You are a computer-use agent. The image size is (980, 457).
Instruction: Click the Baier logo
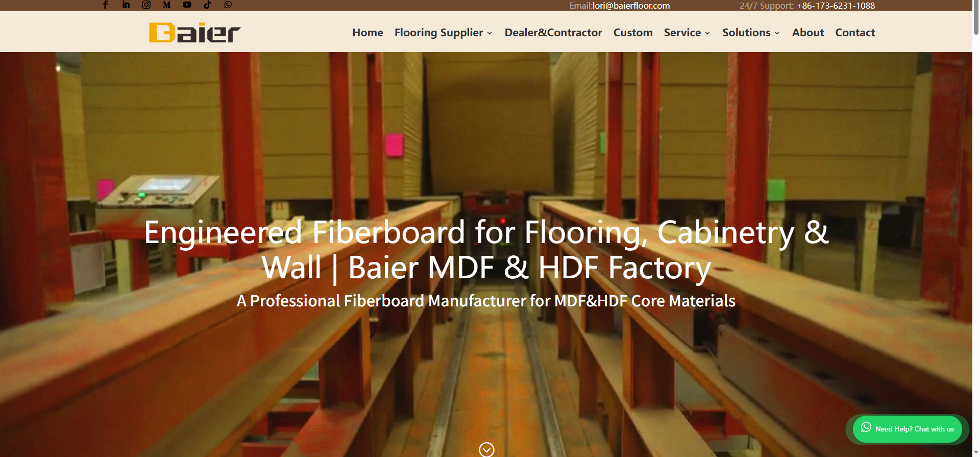click(x=194, y=32)
